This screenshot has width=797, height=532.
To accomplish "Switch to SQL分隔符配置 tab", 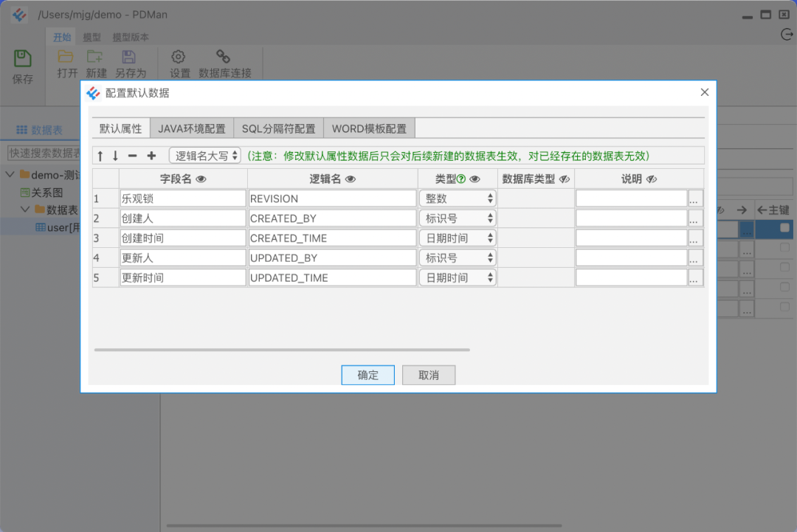I will 278,128.
